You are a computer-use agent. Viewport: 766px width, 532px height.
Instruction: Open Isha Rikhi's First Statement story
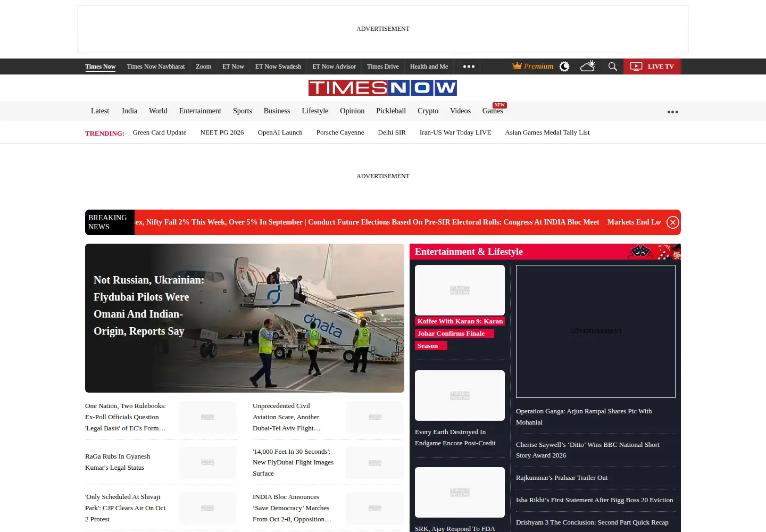coord(594,500)
